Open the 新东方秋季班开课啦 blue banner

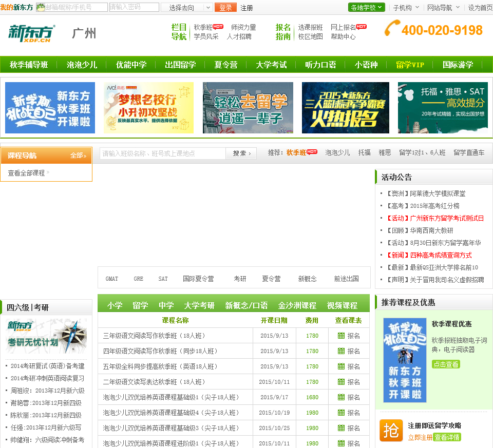click(50, 108)
